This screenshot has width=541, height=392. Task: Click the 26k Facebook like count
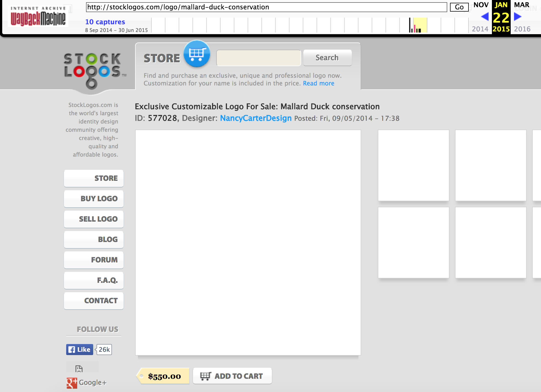(x=104, y=350)
